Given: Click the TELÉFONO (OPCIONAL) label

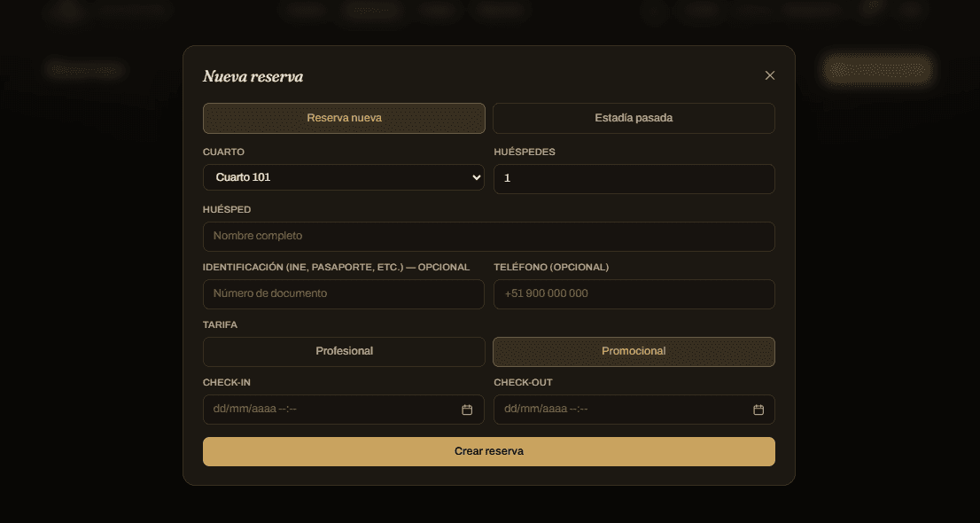Looking at the screenshot, I should pyautogui.click(x=551, y=267).
